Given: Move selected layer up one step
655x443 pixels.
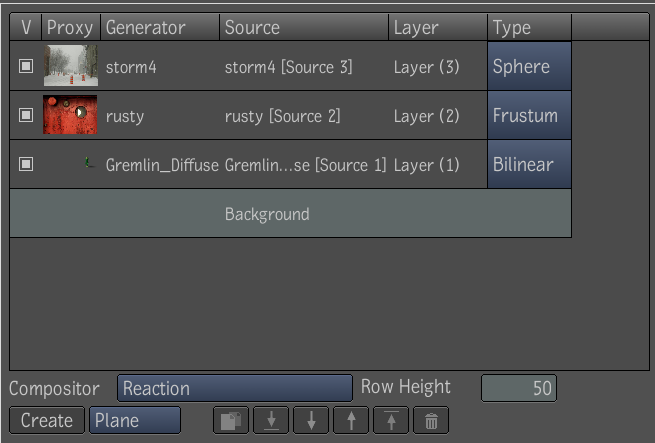Looking at the screenshot, I should (351, 420).
